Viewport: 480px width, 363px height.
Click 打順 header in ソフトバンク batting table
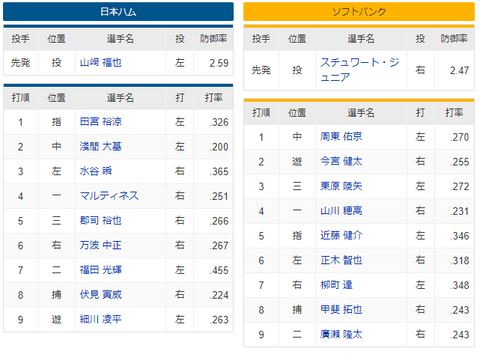261,113
